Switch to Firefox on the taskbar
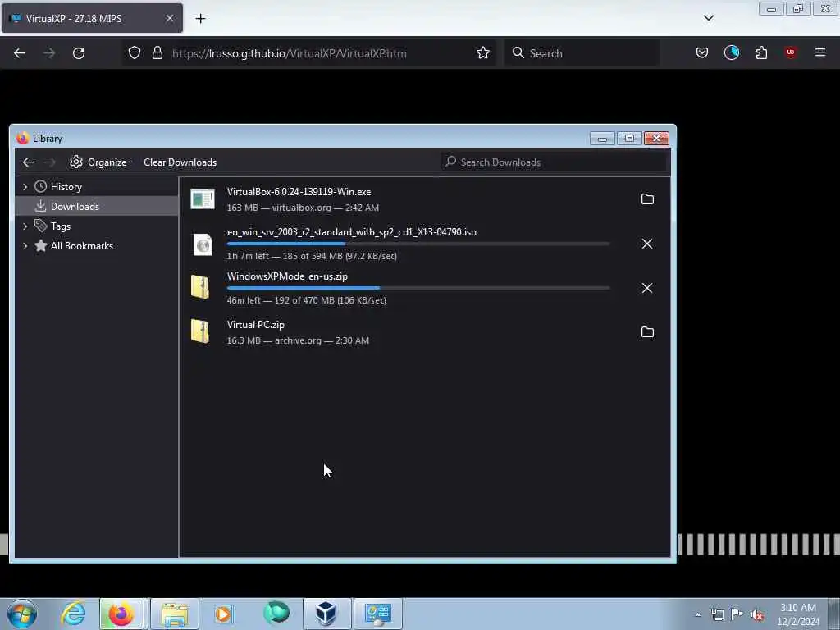 121,614
